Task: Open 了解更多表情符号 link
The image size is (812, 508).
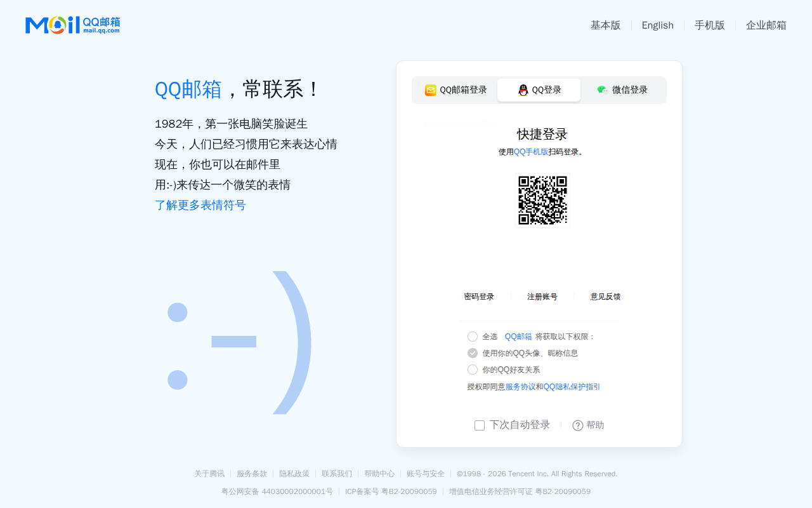Action: [x=200, y=205]
